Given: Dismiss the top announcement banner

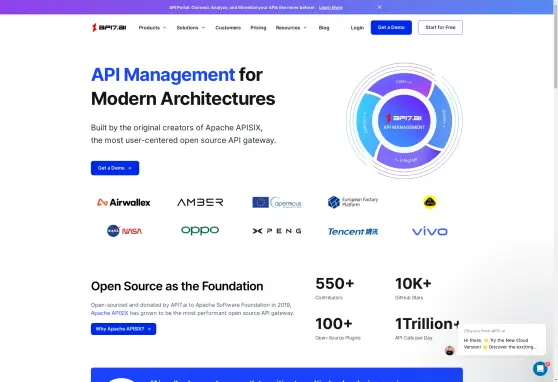Looking at the screenshot, I should click(x=380, y=7).
